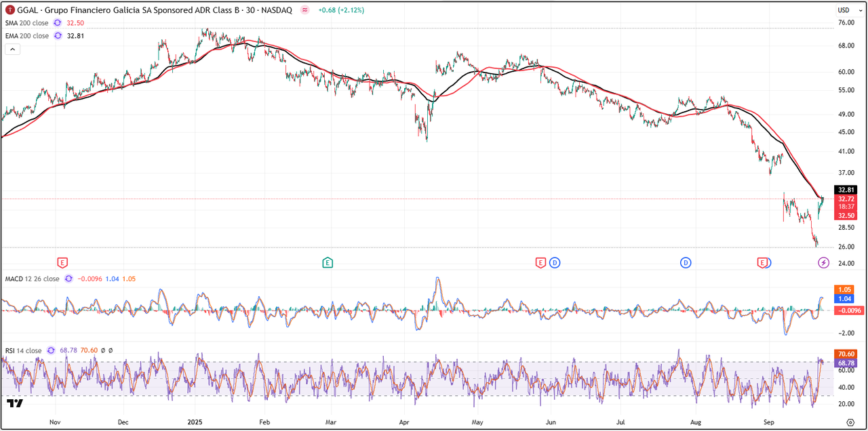Click the black 32.81 EMA price label
Screen dimensions: 868x431
click(846, 190)
